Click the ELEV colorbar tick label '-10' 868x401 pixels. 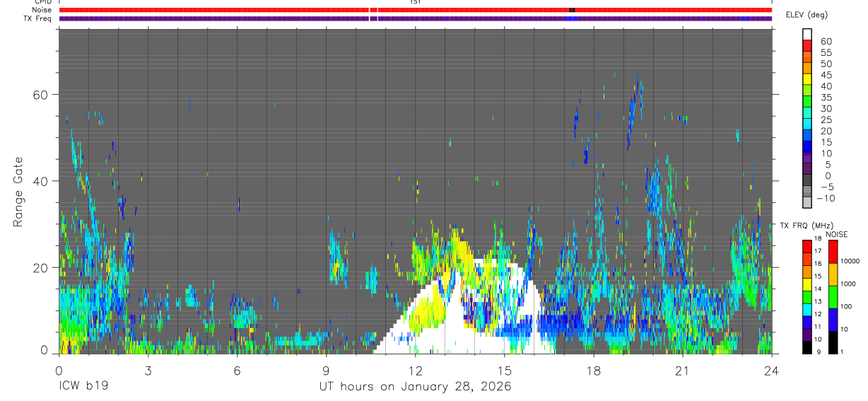[826, 199]
